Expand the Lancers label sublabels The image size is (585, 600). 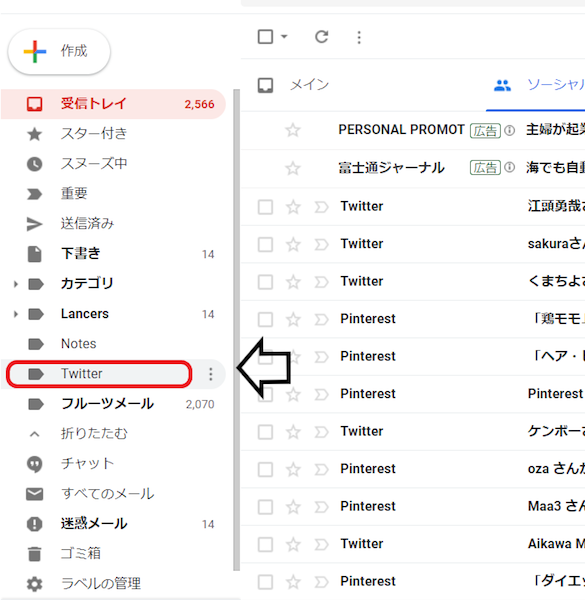(x=15, y=314)
